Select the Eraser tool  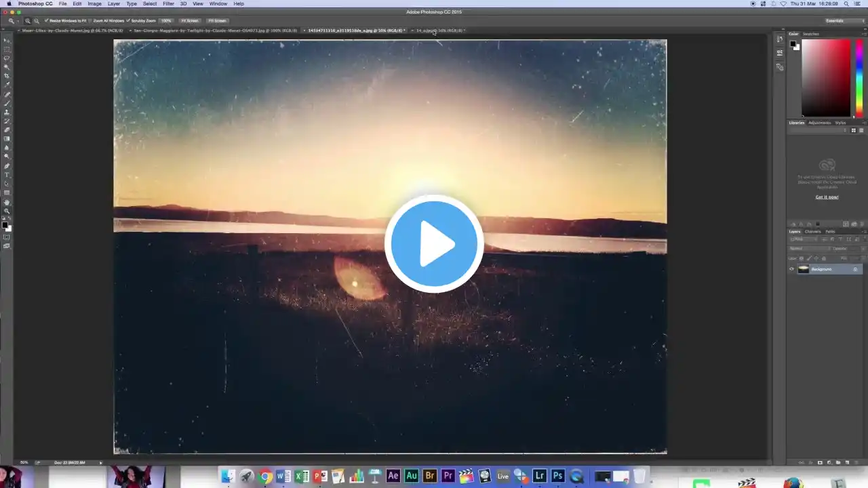click(x=7, y=129)
